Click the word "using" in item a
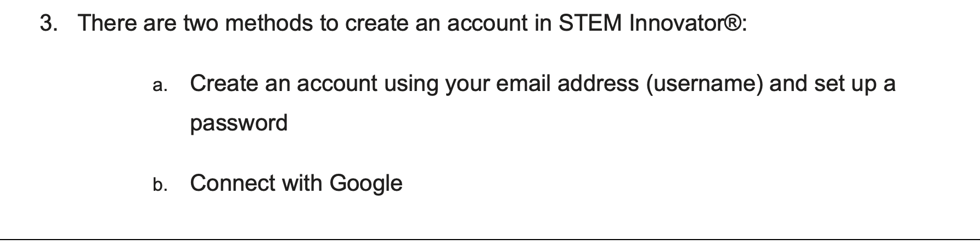Image resolution: width=980 pixels, height=250 pixels. [412, 84]
